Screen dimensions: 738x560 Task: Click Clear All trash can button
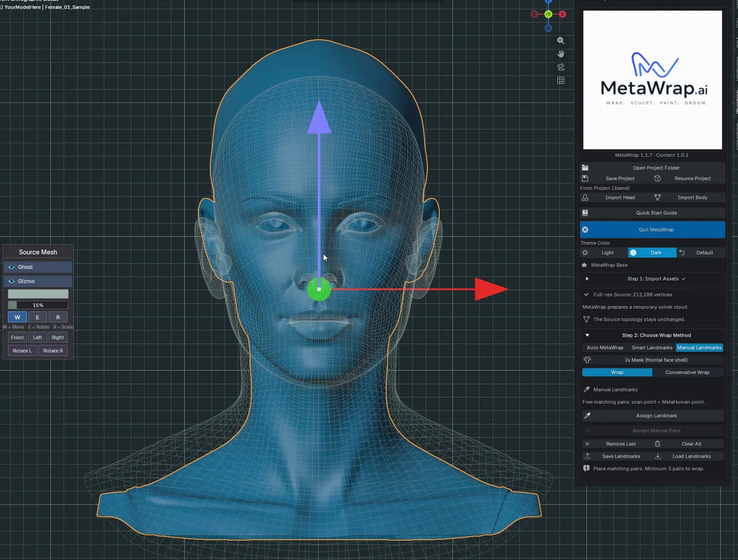[x=688, y=444]
